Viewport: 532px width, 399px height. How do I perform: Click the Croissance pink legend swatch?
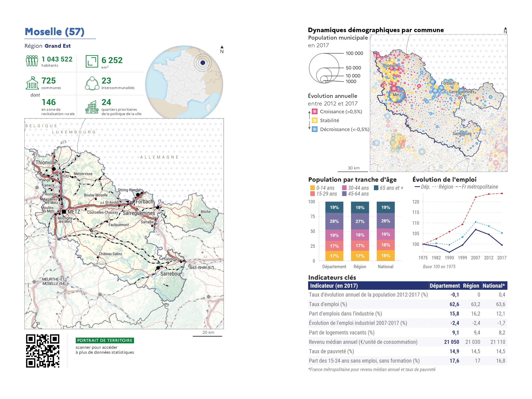coord(315,112)
